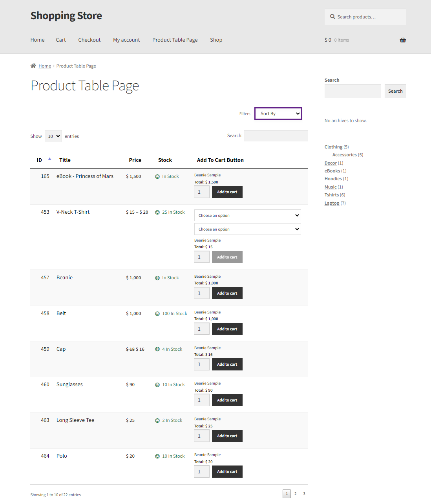Open Tshirts category link
Screen dimensions: 431x504
point(332,195)
